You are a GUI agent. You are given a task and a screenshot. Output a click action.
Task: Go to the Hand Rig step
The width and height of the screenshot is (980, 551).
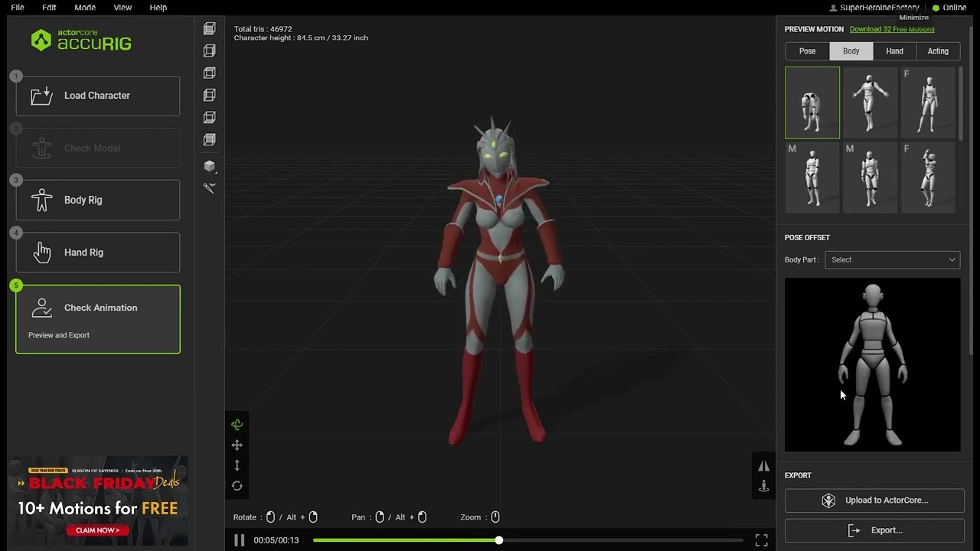pyautogui.click(x=98, y=253)
